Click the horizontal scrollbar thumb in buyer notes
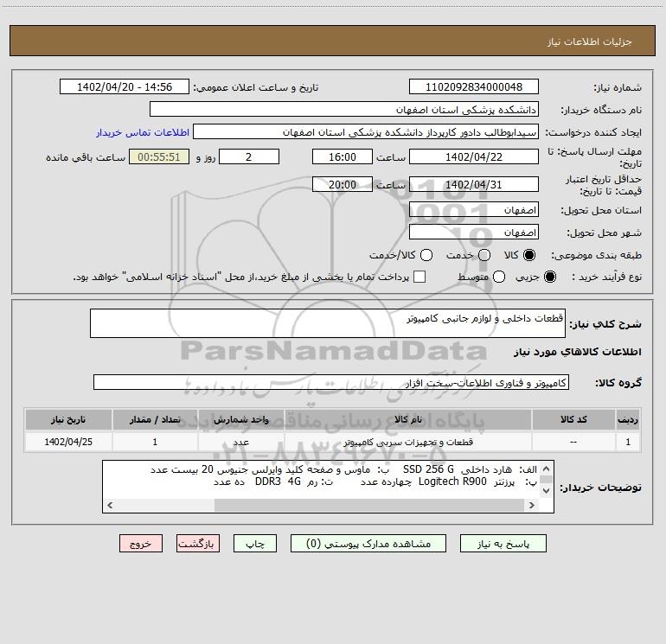This screenshot has width=666, height=644. coord(369,505)
